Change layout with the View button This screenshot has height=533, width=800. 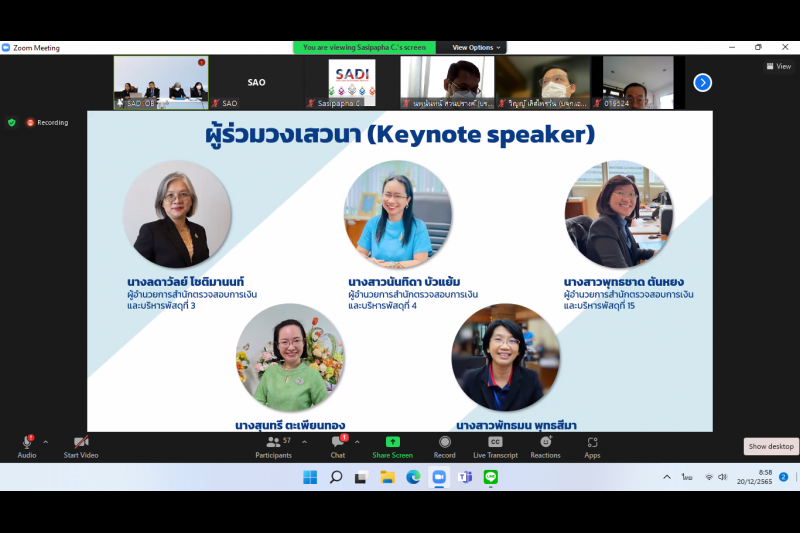(x=779, y=66)
